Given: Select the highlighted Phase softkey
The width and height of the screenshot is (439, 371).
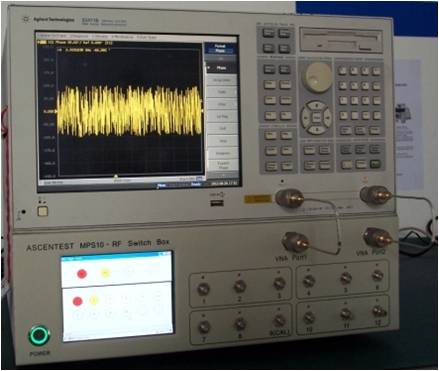Looking at the screenshot, I should [x=221, y=68].
